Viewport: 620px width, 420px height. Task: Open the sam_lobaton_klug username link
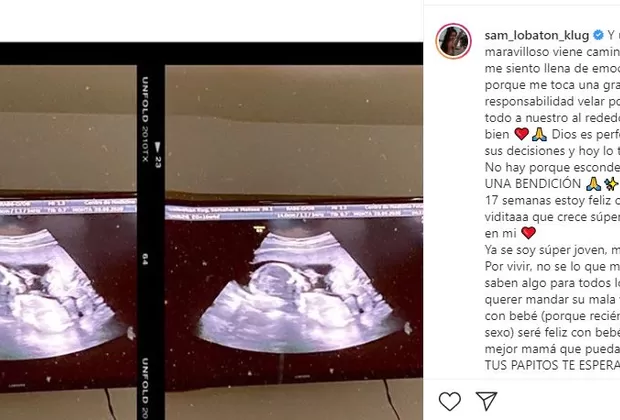[x=537, y=35]
